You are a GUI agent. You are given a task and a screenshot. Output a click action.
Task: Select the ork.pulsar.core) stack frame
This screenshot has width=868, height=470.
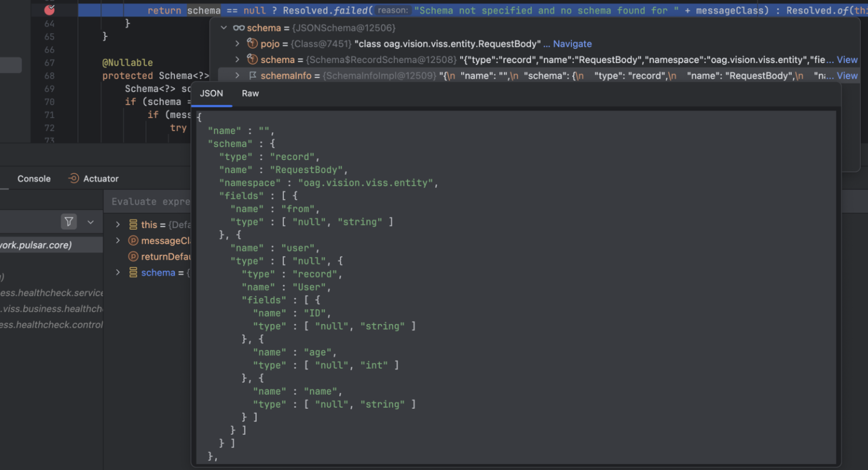pyautogui.click(x=51, y=245)
